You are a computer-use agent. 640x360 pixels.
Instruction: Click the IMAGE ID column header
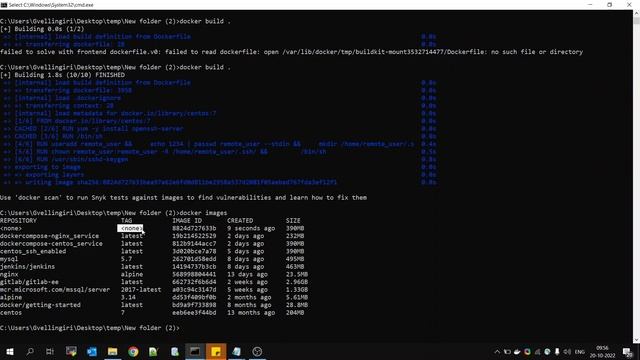click(x=187, y=220)
